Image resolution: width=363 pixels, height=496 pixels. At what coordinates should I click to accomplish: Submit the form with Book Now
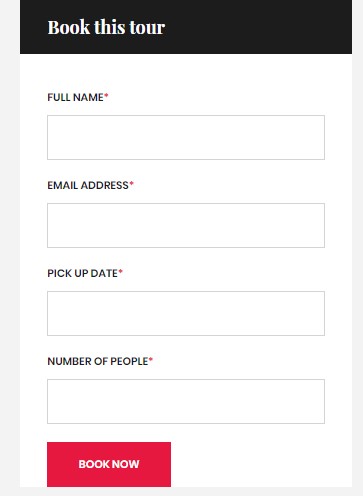point(109,464)
